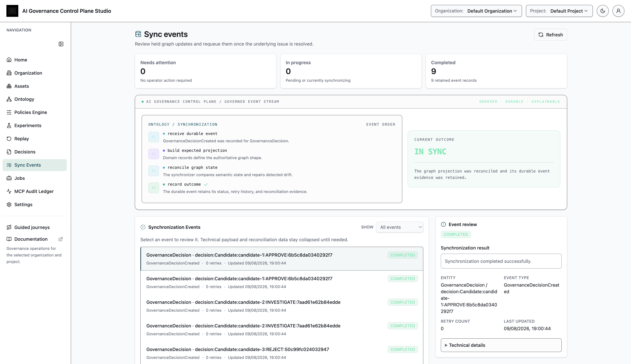Image resolution: width=631 pixels, height=364 pixels.
Task: Open the Documentation link
Action: [x=35, y=239]
